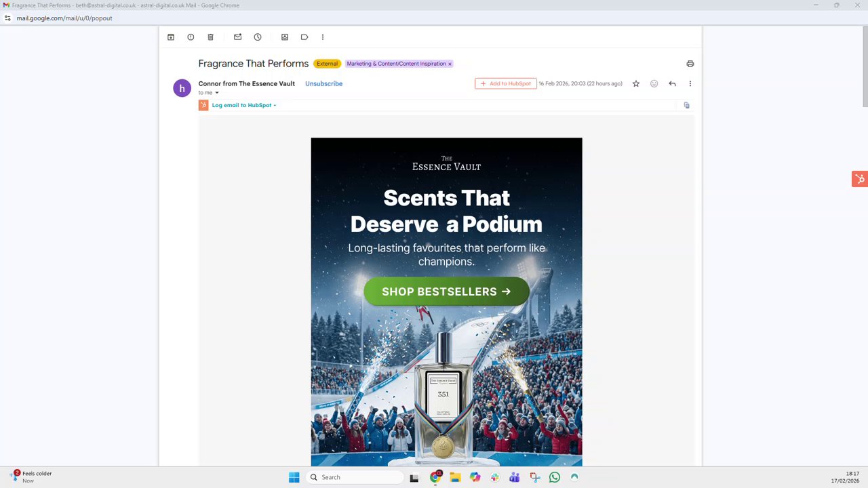Expand recipient details arrow
The image size is (868, 488).
(x=217, y=93)
